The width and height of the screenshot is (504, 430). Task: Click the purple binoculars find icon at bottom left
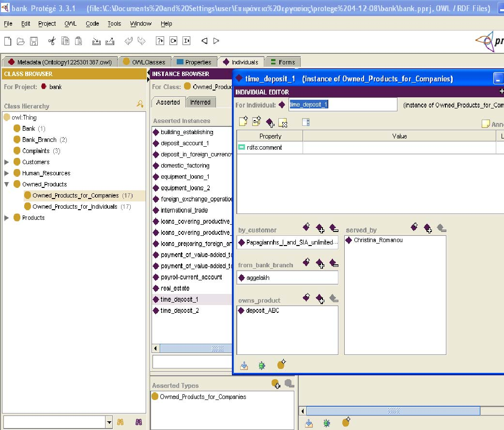(138, 422)
